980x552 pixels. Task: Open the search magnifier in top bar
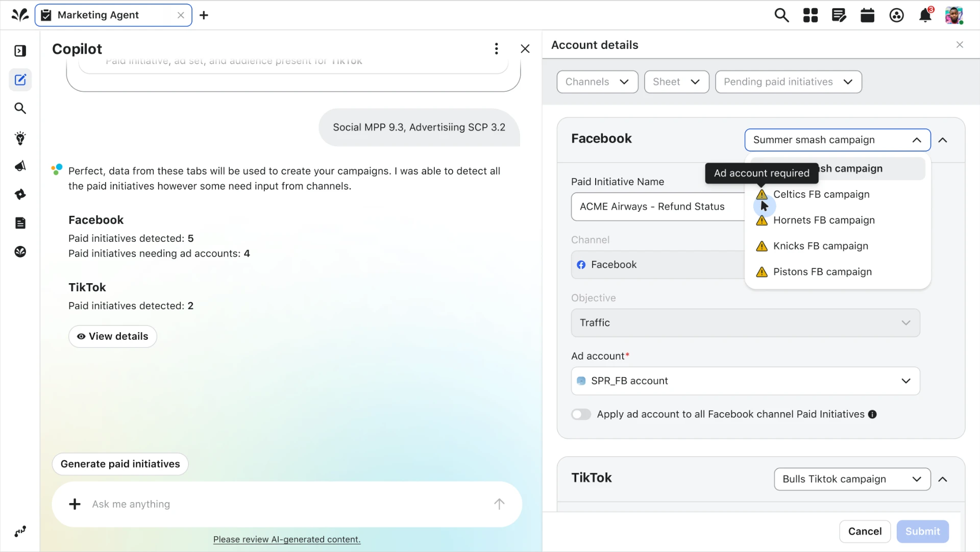[781, 15]
